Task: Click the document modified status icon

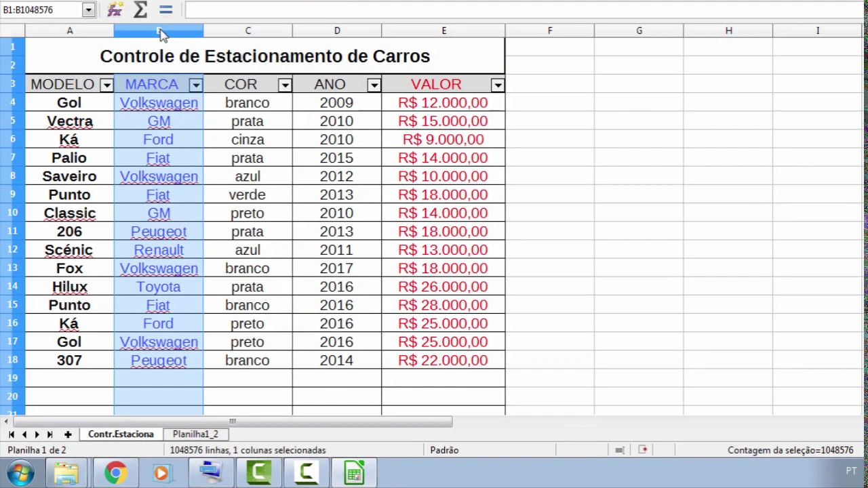Action: tap(643, 449)
